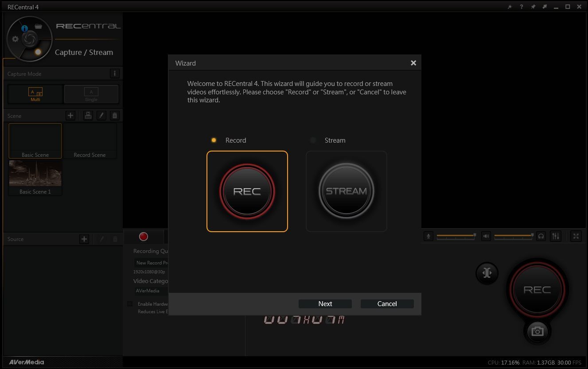The image size is (588, 369).
Task: Mute the microphone icon
Action: point(428,236)
